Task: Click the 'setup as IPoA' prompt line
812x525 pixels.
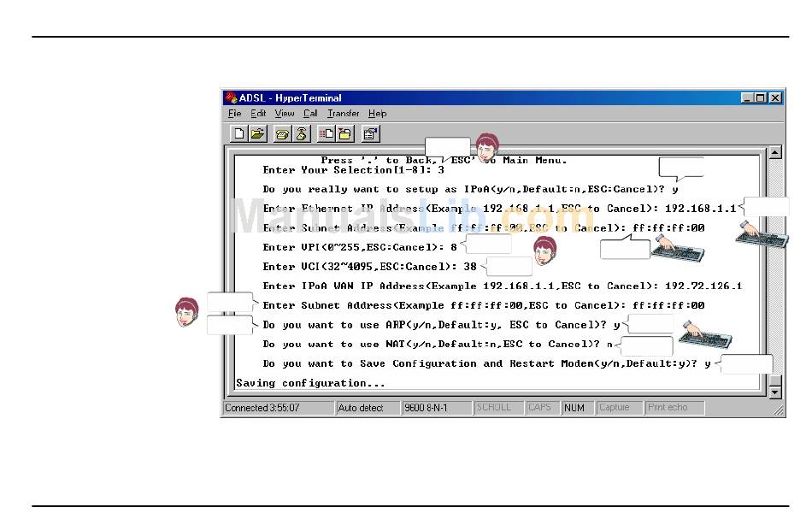Action: click(x=470, y=189)
